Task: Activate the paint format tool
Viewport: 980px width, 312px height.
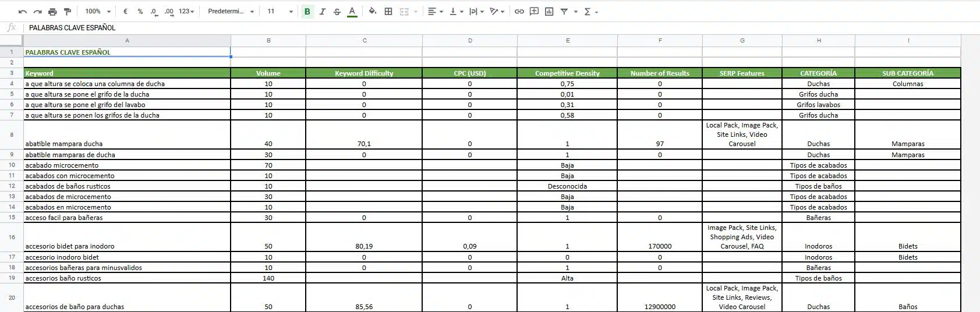Action: pos(68,12)
